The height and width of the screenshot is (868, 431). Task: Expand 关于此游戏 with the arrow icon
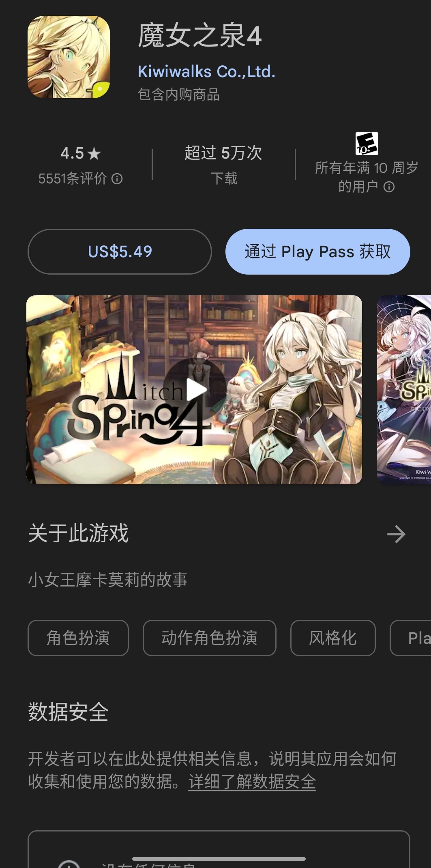tap(396, 534)
